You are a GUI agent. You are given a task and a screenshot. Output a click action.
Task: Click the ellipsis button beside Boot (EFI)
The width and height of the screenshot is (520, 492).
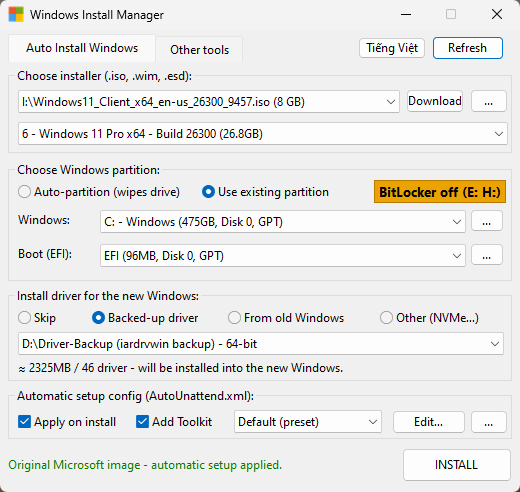coord(487,255)
